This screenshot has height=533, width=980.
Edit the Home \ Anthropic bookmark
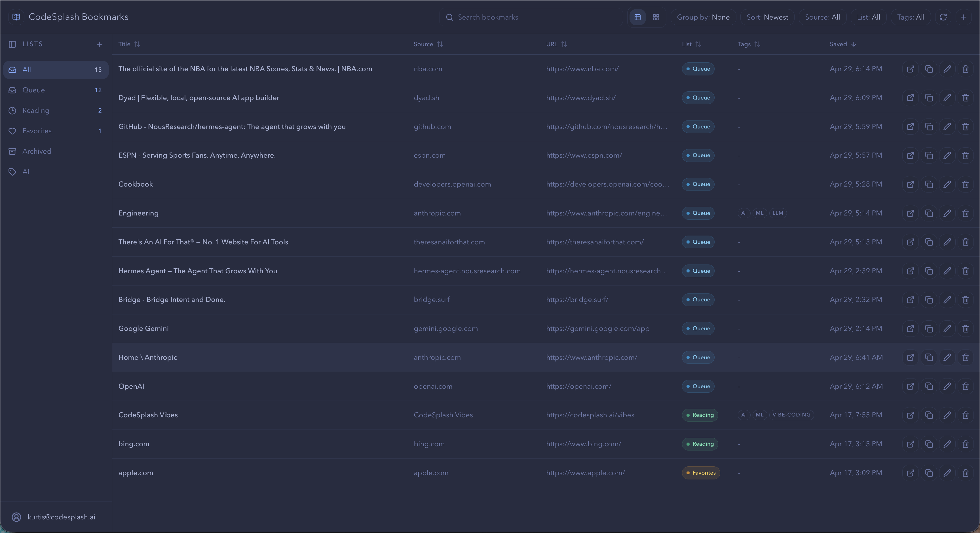point(947,357)
